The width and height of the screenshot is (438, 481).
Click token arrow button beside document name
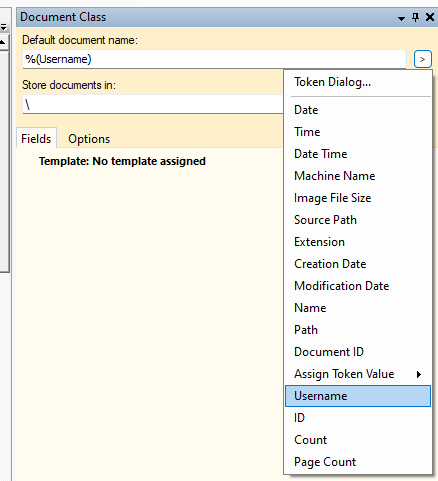tap(423, 59)
